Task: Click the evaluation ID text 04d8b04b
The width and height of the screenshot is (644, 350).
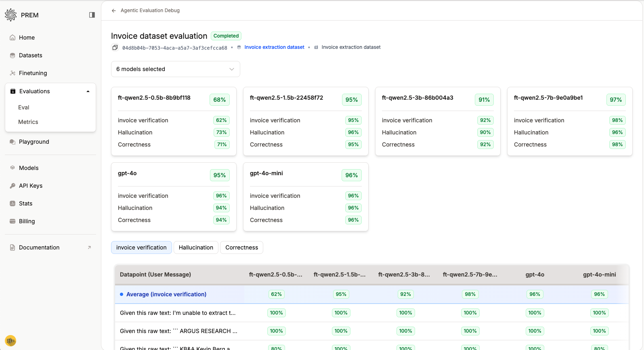Action: [175, 48]
